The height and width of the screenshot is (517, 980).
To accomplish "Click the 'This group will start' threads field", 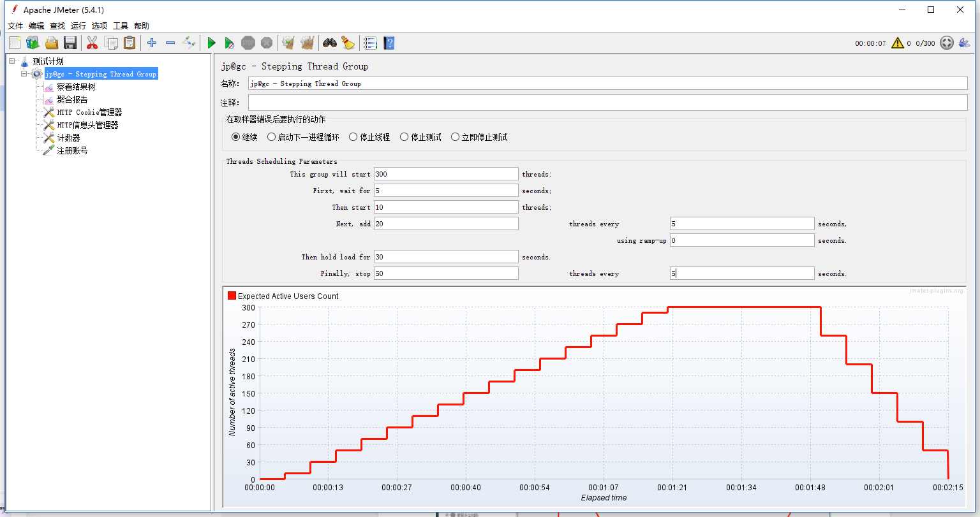I will point(446,174).
